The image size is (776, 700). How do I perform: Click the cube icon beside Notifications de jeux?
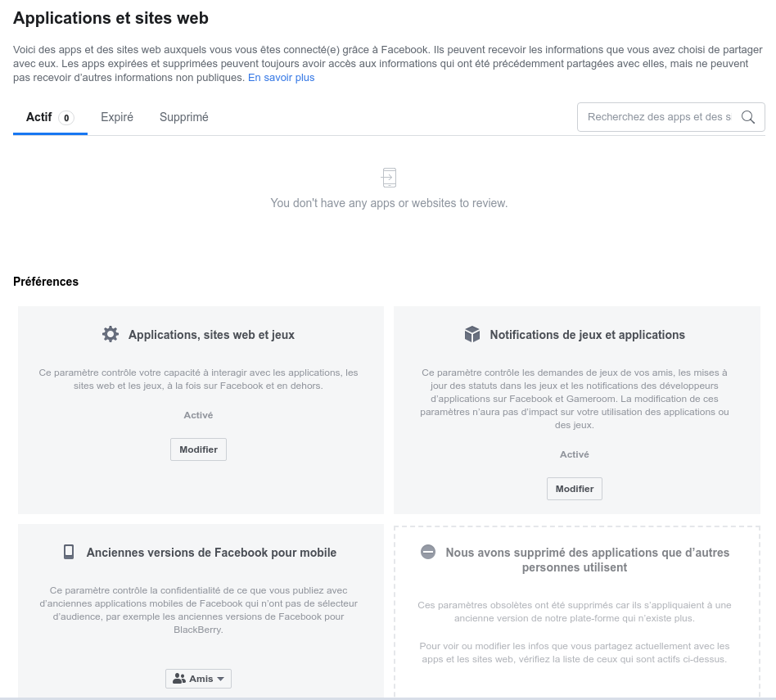pyautogui.click(x=472, y=334)
